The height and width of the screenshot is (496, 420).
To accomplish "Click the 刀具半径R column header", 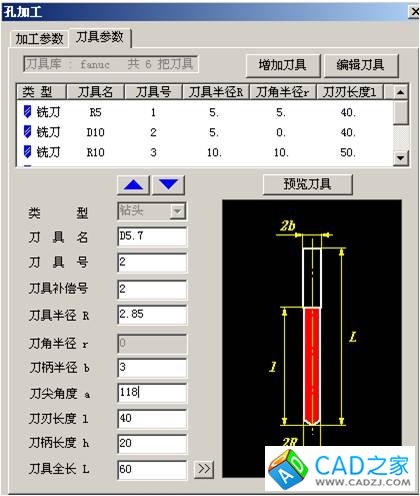I will [x=216, y=92].
